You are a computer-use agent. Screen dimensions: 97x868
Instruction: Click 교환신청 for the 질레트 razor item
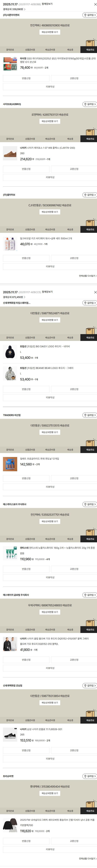point(74,479)
